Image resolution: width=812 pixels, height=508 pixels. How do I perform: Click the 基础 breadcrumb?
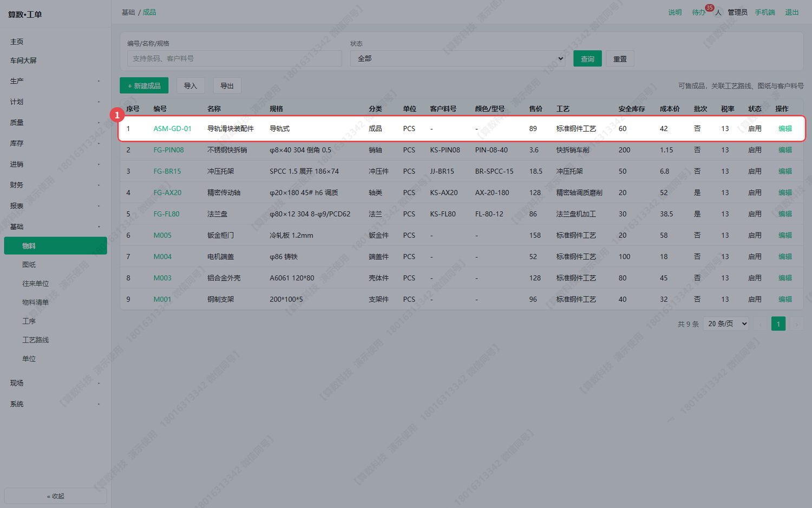pyautogui.click(x=128, y=12)
